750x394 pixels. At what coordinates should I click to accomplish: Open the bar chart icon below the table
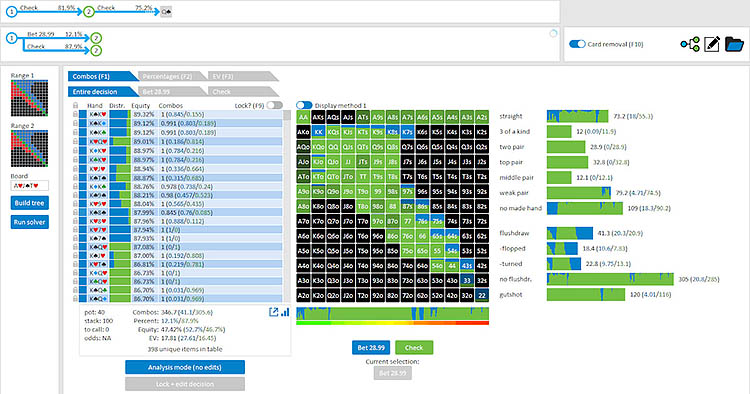pyautogui.click(x=285, y=312)
